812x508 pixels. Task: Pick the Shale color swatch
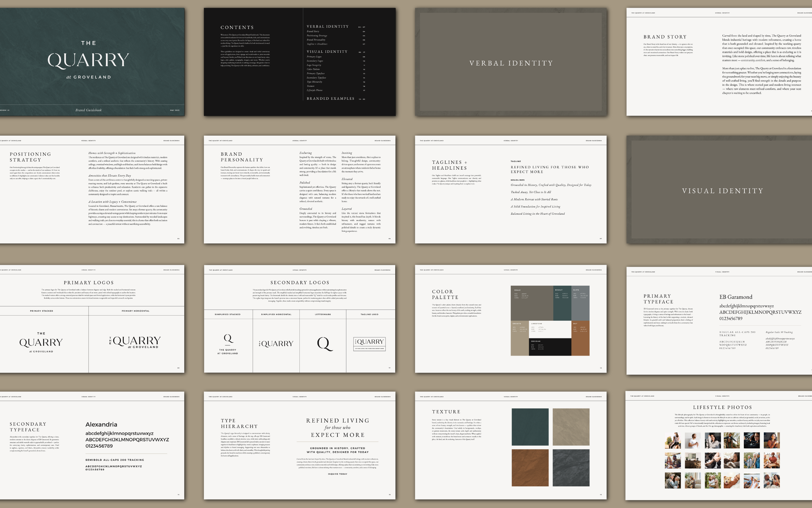point(532,303)
